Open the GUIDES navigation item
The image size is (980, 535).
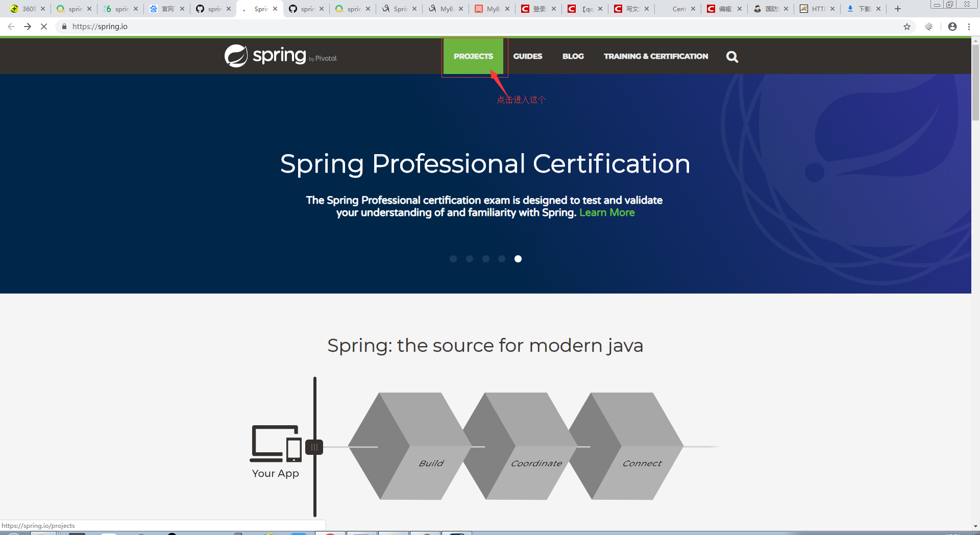tap(528, 56)
